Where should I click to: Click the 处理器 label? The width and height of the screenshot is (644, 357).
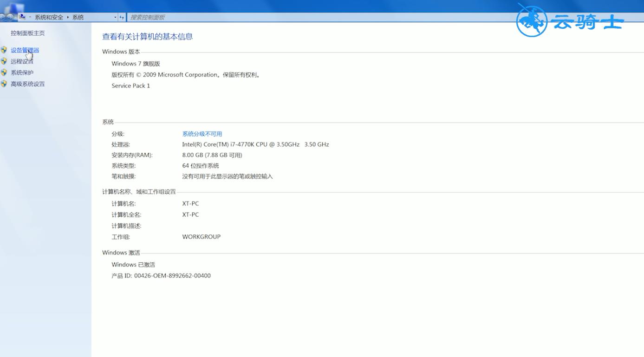coord(121,144)
